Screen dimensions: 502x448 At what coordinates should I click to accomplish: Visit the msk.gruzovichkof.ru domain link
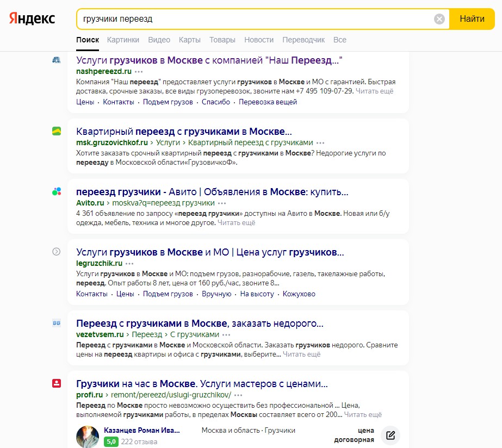pyautogui.click(x=112, y=142)
